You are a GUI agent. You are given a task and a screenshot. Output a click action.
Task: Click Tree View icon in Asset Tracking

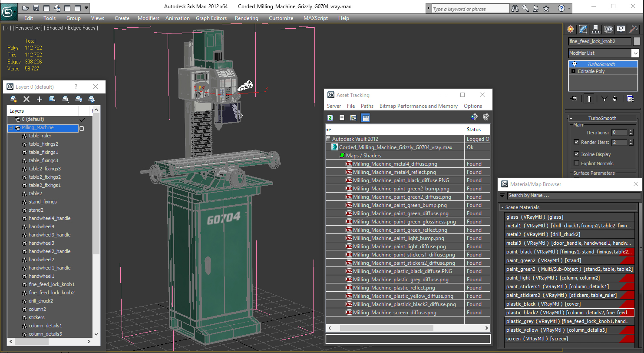[x=353, y=118]
